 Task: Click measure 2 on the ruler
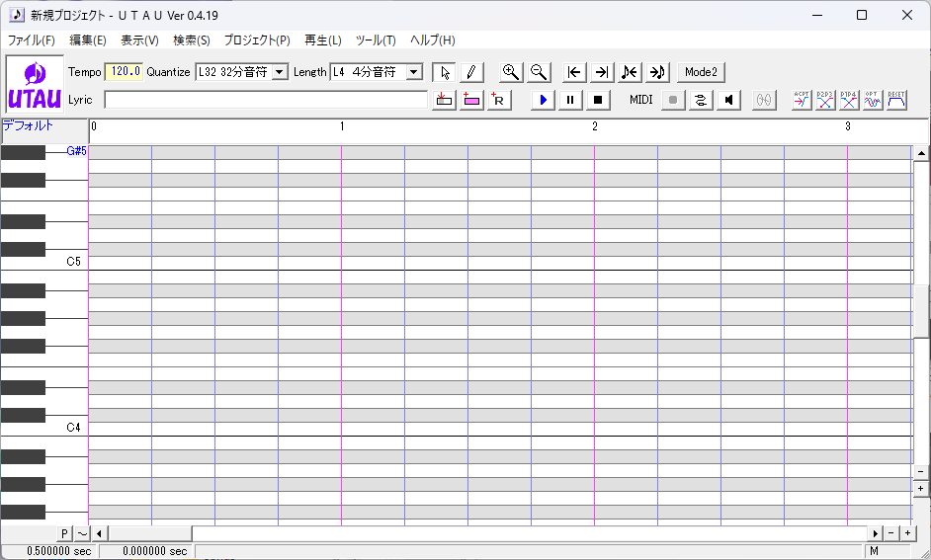595,126
